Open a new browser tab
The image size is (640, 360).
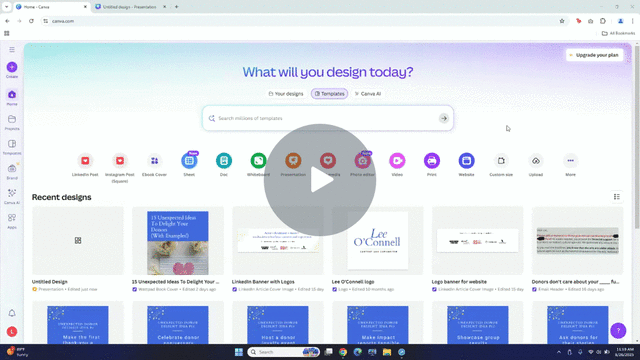(x=176, y=7)
